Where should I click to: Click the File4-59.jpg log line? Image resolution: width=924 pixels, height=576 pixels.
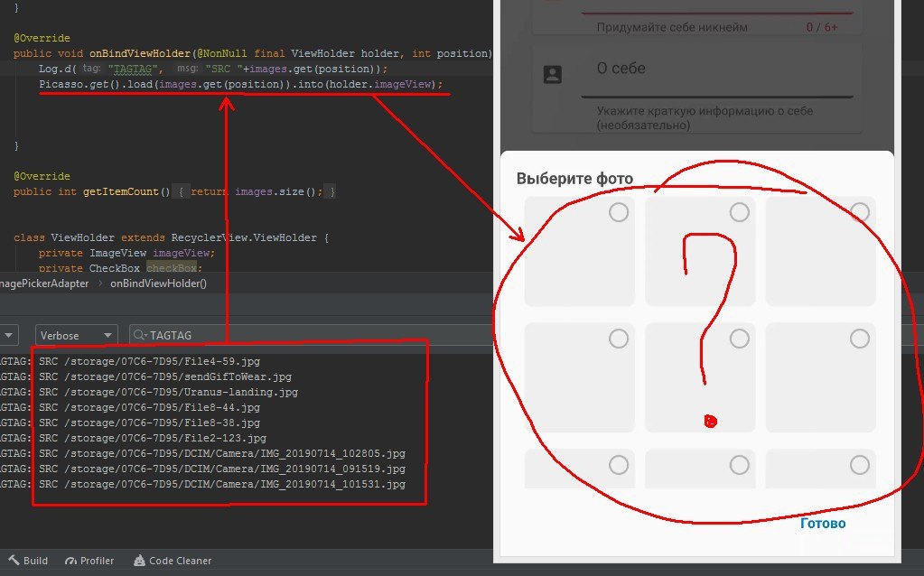click(130, 361)
